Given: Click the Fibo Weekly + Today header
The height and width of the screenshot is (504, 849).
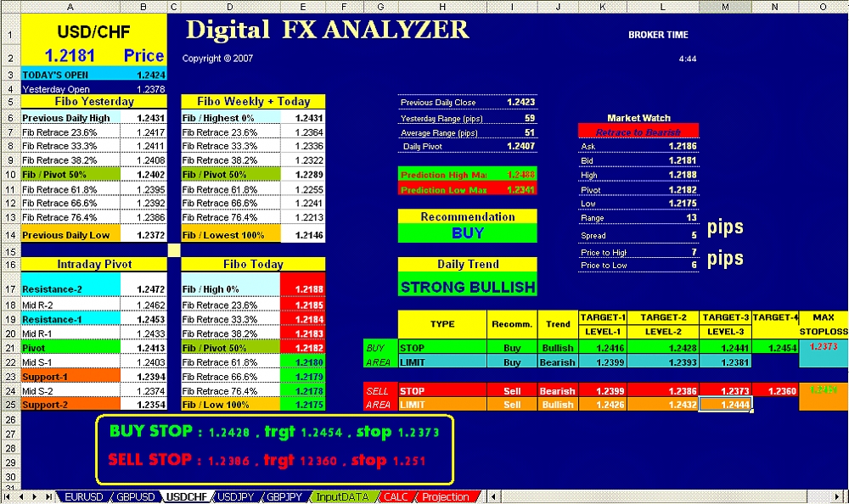Looking at the screenshot, I should (x=253, y=101).
